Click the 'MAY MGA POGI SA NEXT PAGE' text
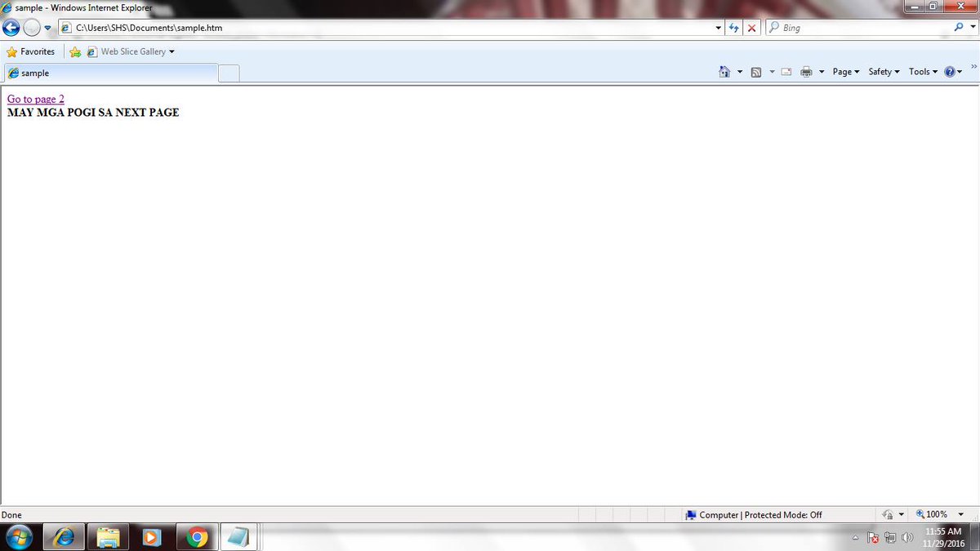The image size is (980, 551). (x=93, y=112)
